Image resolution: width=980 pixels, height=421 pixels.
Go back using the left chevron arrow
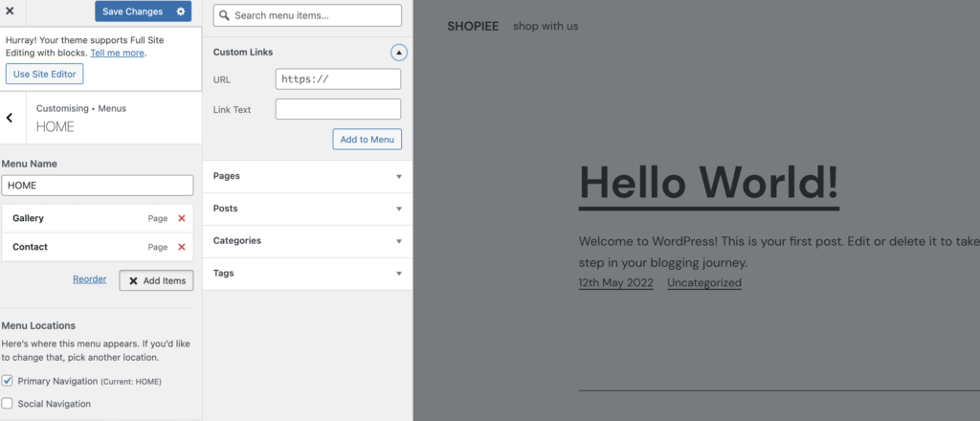coord(10,118)
